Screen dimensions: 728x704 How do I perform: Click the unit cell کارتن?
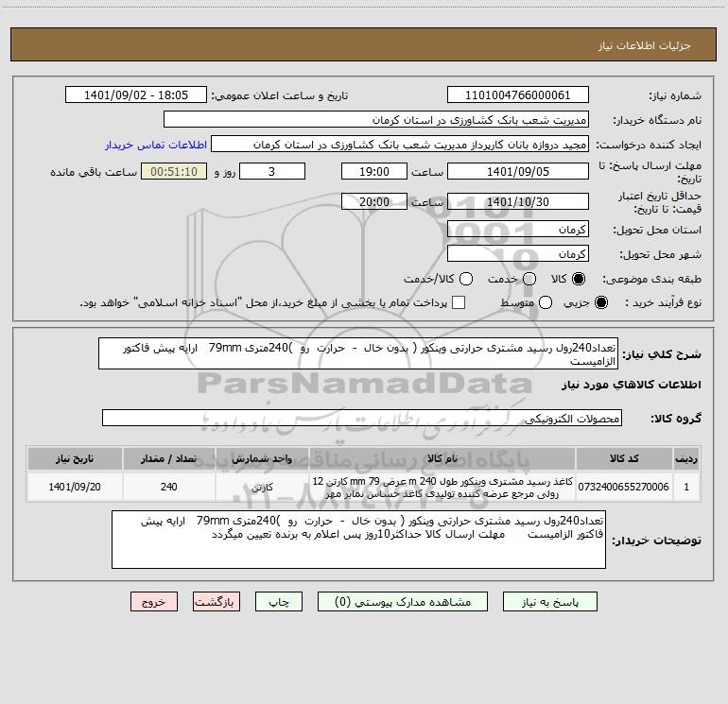pos(262,487)
